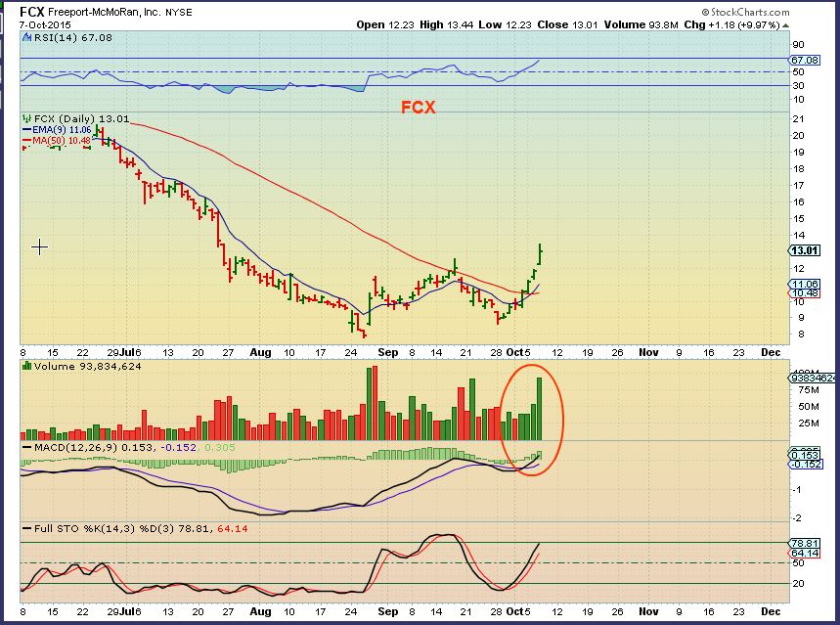The height and width of the screenshot is (625, 840).
Task: Click the FCX ticker symbol in the header
Action: point(32,12)
